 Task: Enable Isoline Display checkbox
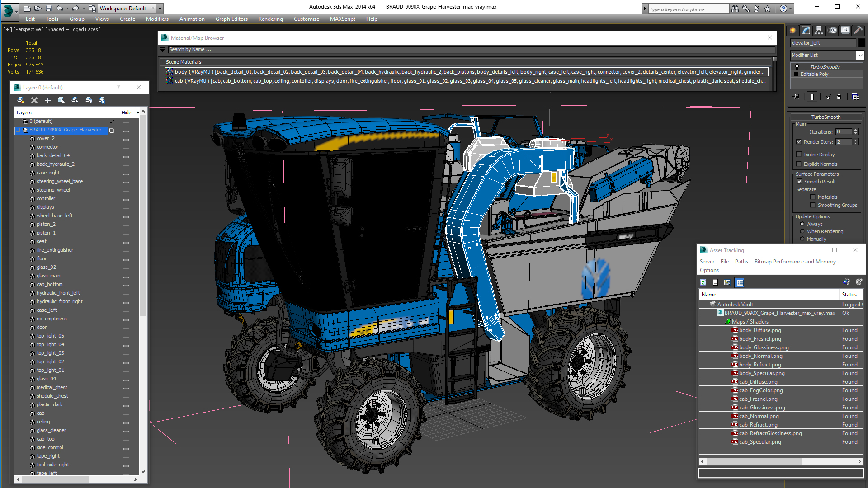(x=799, y=155)
